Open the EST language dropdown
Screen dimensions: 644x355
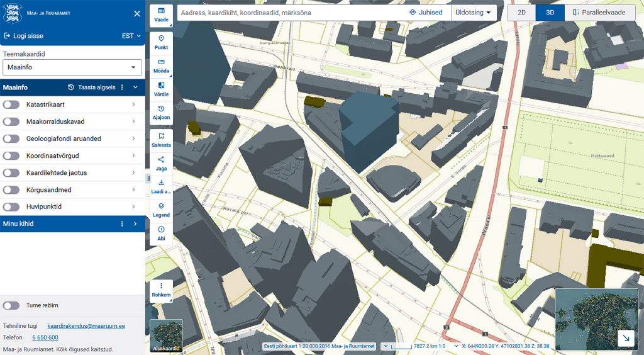tap(131, 36)
